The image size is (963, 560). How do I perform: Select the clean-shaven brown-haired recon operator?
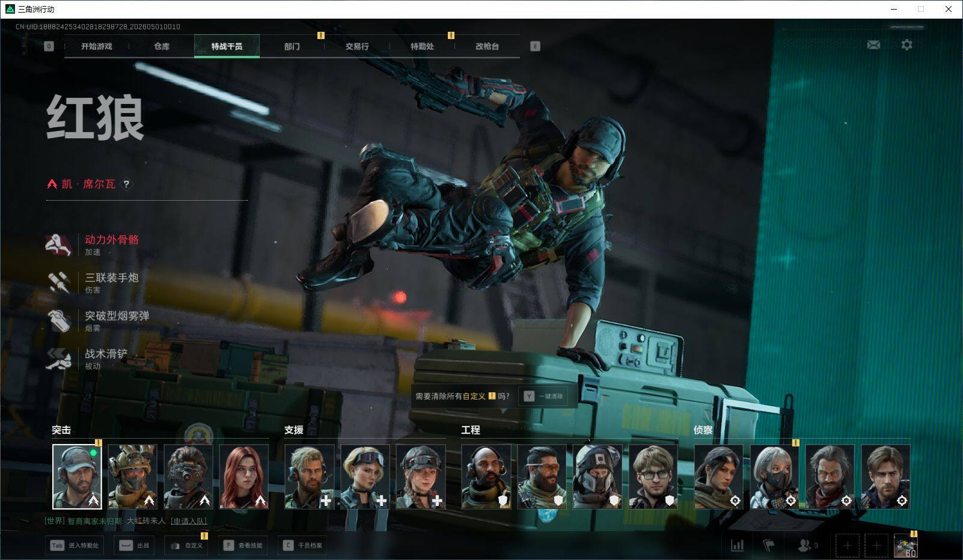click(885, 476)
